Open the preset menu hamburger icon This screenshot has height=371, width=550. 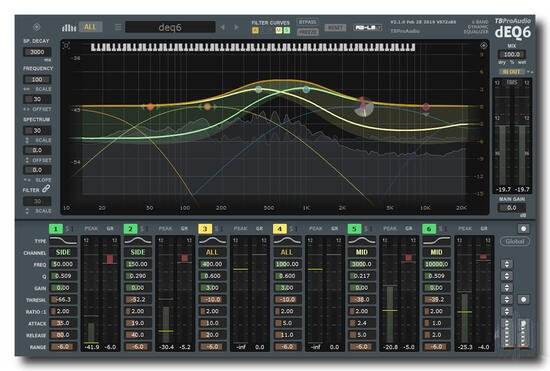click(x=118, y=27)
